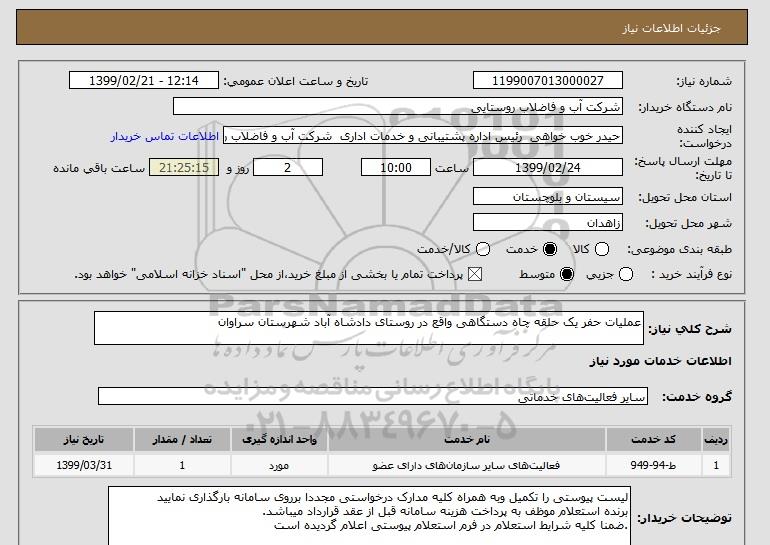Choose the جزیی purchase type radio

626,274
